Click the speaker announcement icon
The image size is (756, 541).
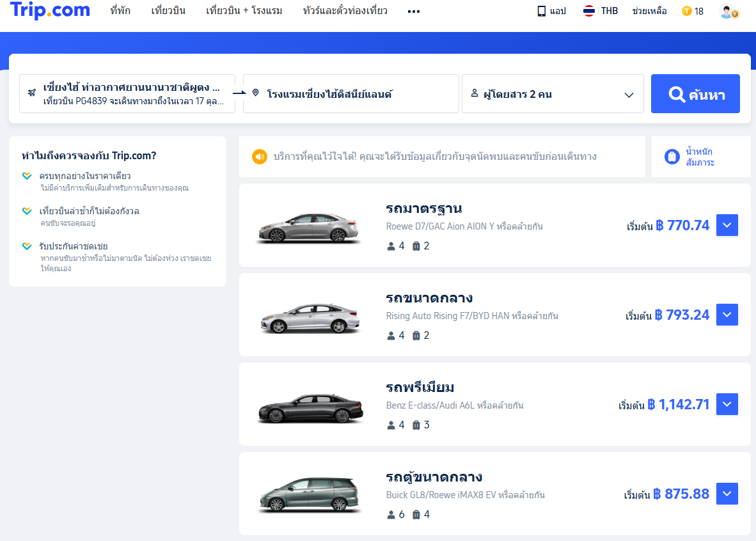tap(259, 157)
